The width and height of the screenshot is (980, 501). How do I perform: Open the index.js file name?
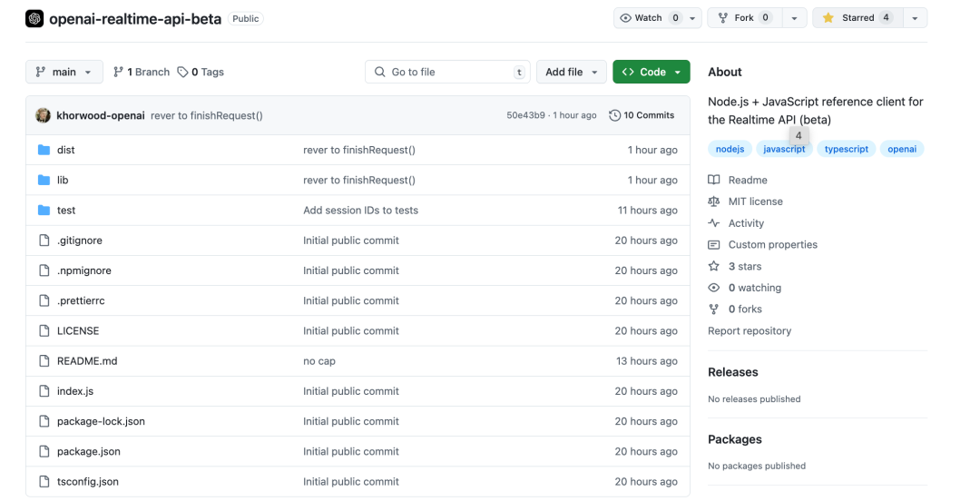point(75,391)
